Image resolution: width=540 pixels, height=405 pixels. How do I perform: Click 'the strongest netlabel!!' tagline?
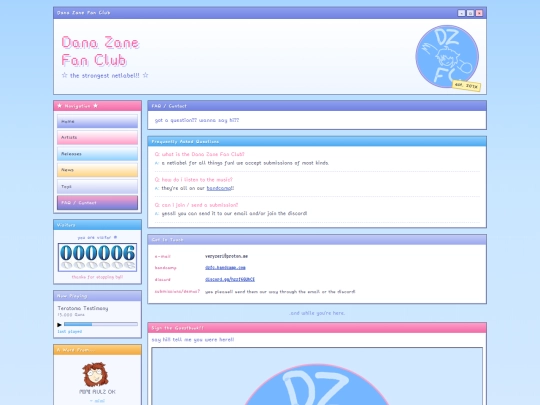(105, 75)
